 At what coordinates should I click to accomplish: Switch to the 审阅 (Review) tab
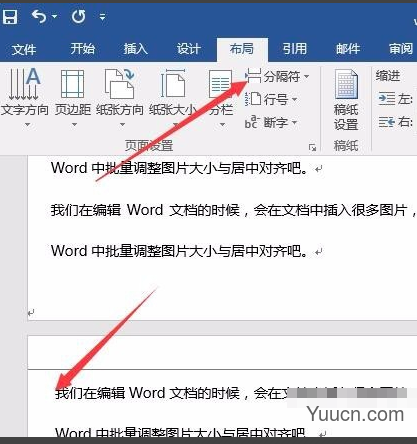click(x=401, y=49)
